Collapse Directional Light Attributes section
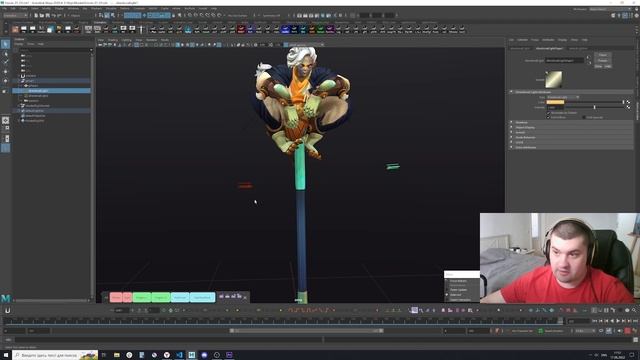Viewport: 640px width, 360px height. [x=571, y=92]
